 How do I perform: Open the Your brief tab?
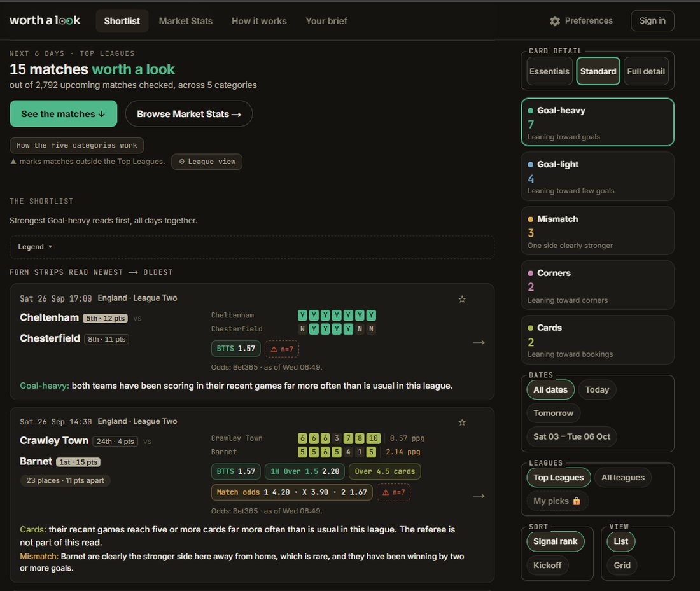point(326,21)
